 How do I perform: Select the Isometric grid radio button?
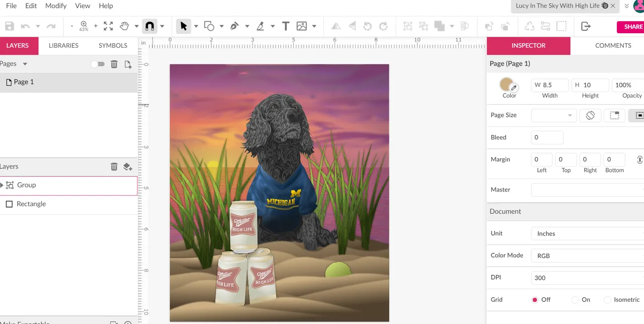pos(607,300)
